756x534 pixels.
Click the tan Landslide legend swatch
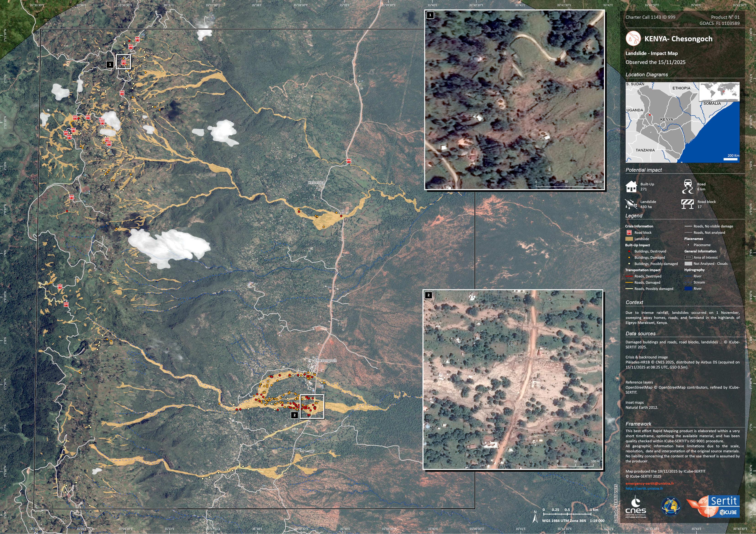[629, 239]
